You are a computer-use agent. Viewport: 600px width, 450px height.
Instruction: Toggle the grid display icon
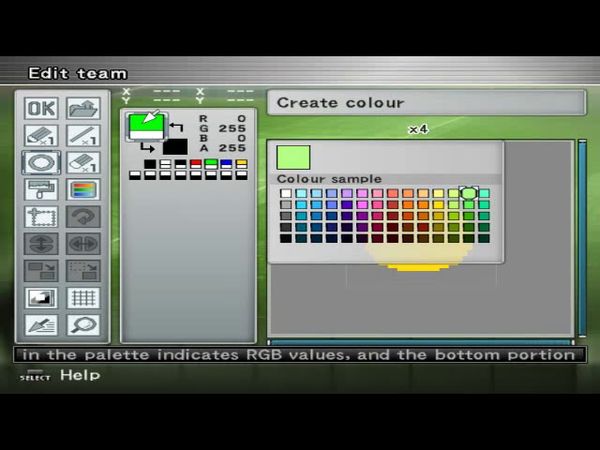coord(83,297)
